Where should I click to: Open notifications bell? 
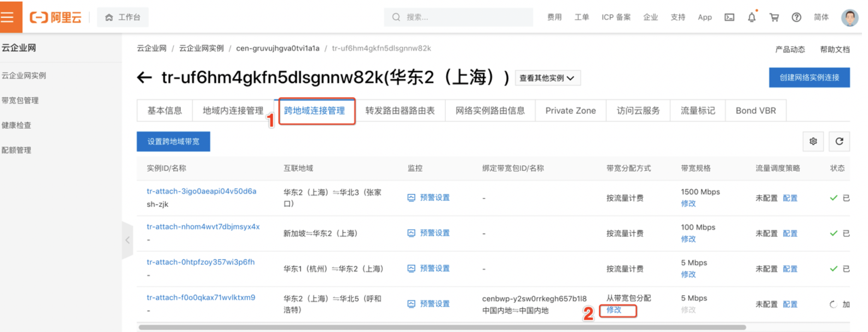pos(752,17)
